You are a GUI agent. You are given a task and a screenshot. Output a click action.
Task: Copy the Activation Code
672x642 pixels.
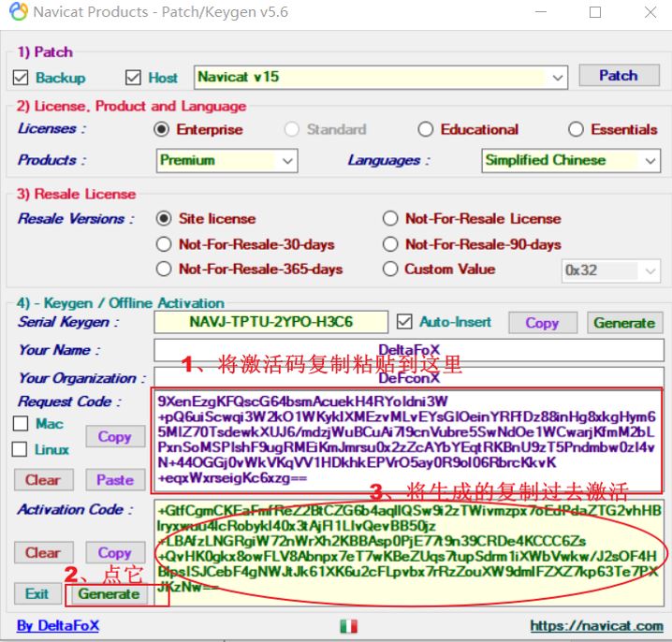(x=115, y=552)
